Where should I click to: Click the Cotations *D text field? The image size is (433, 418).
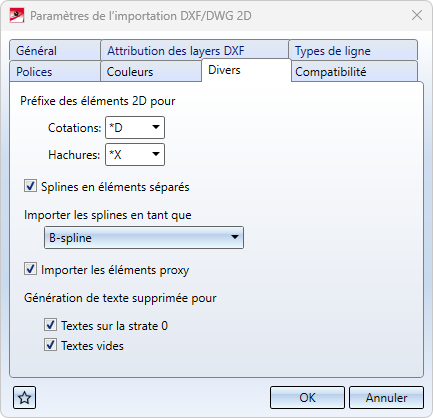click(127, 127)
